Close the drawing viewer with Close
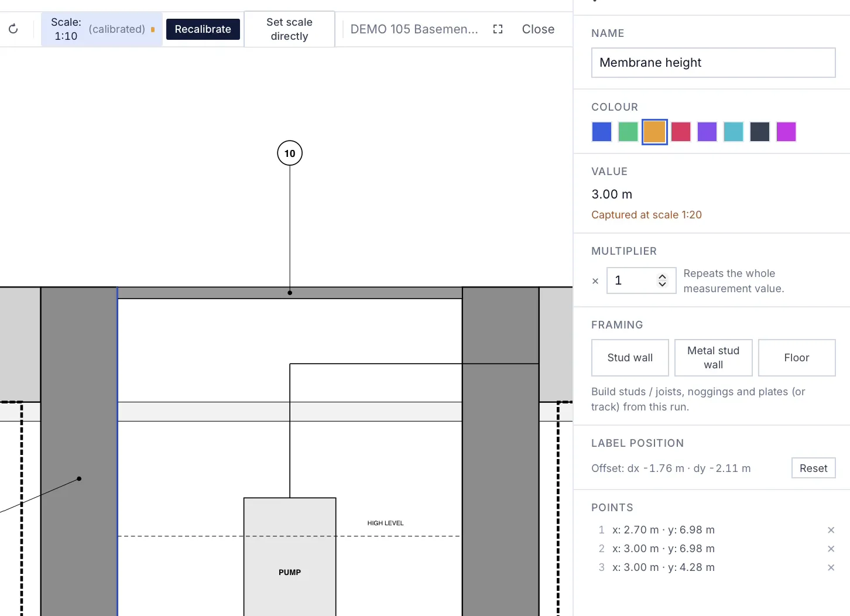850x616 pixels. click(538, 29)
